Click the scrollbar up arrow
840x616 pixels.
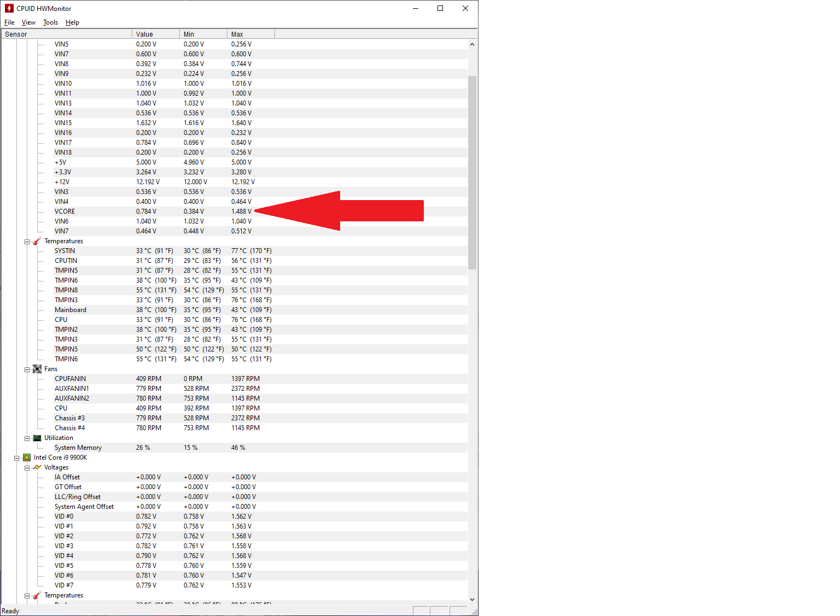tap(472, 44)
